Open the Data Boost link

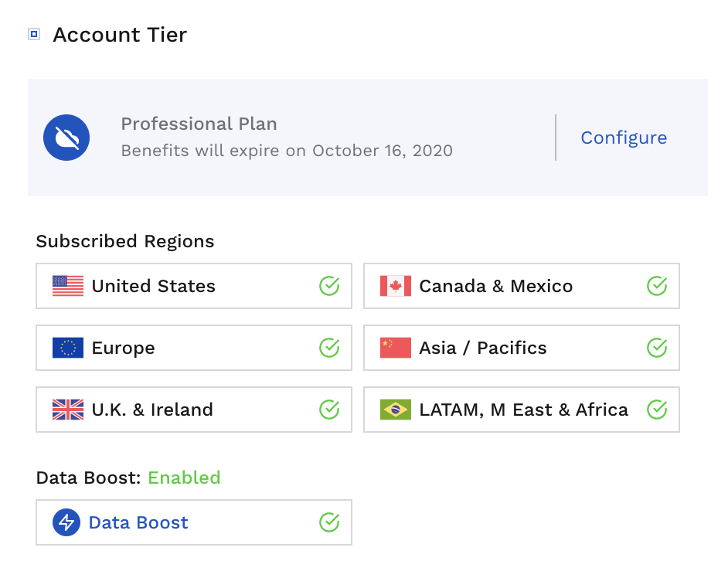[x=138, y=522]
